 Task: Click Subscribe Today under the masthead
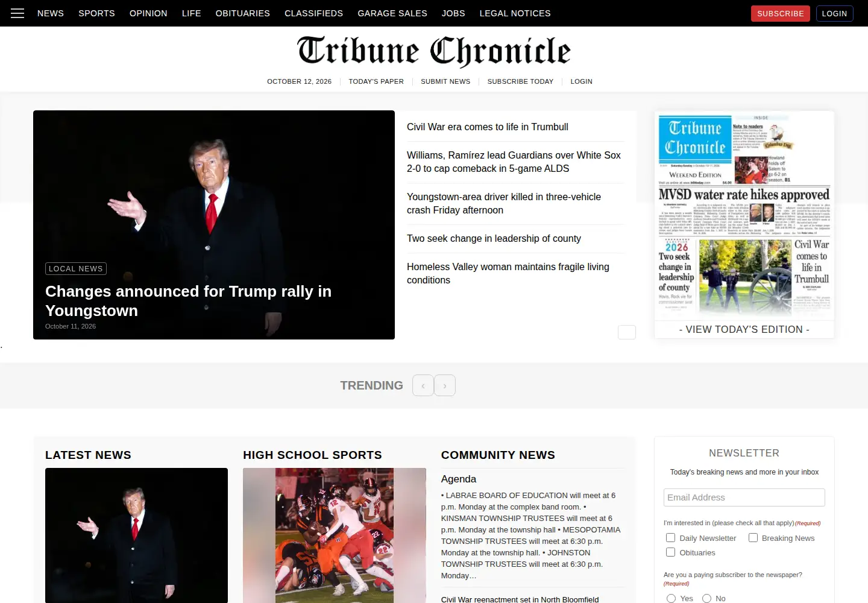click(520, 81)
